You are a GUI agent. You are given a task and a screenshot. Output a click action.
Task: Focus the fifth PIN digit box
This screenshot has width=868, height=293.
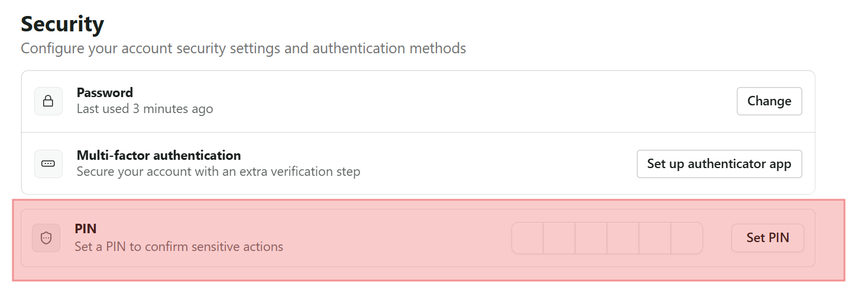655,238
